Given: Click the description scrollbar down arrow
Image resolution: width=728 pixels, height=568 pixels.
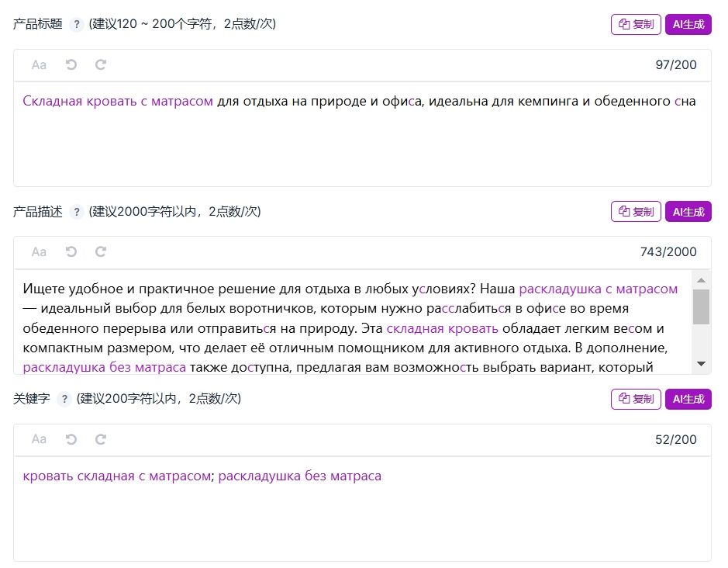Looking at the screenshot, I should coord(701,364).
